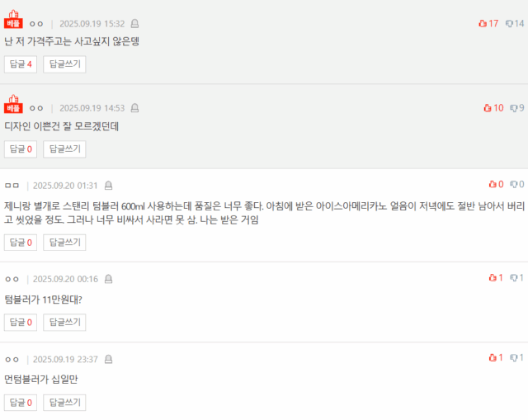The width and height of the screenshot is (528, 420).
Task: Downvote the comment with 9 dislikes
Action: tap(512, 108)
